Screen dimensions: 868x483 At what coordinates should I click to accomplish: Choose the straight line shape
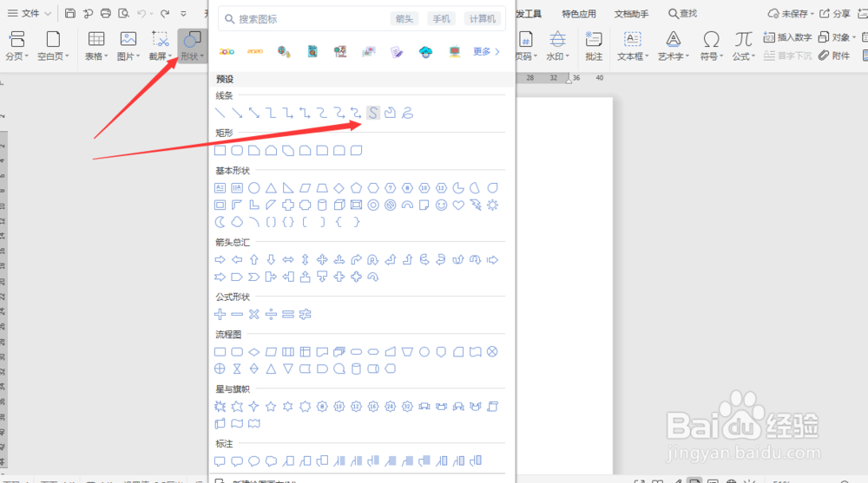click(x=220, y=113)
